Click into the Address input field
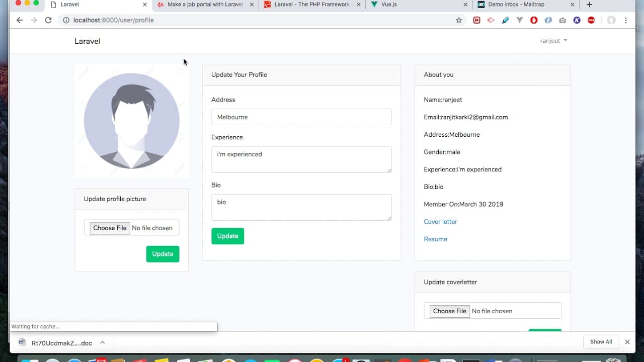Image resolution: width=644 pixels, height=362 pixels. click(301, 117)
